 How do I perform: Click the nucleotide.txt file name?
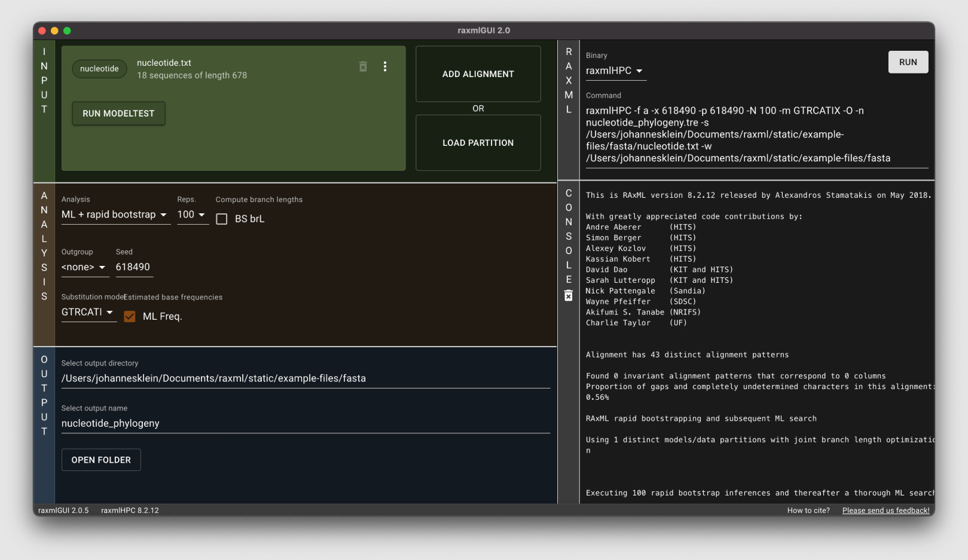164,63
